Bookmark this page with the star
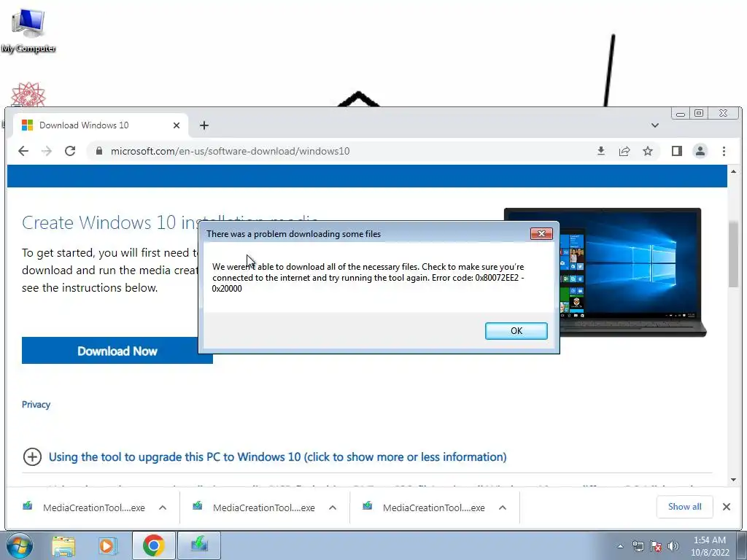Image resolution: width=747 pixels, height=560 pixels. (648, 151)
